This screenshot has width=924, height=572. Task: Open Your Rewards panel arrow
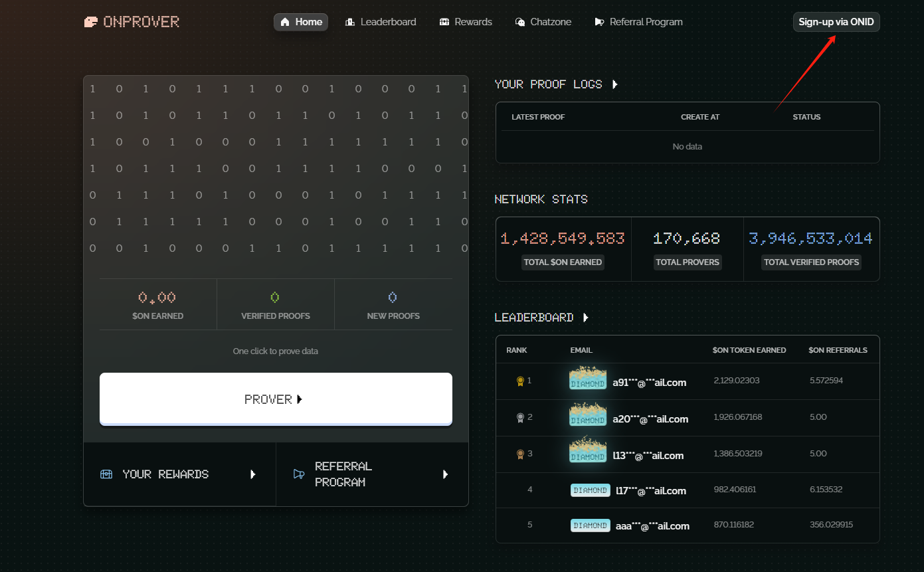[x=252, y=474]
